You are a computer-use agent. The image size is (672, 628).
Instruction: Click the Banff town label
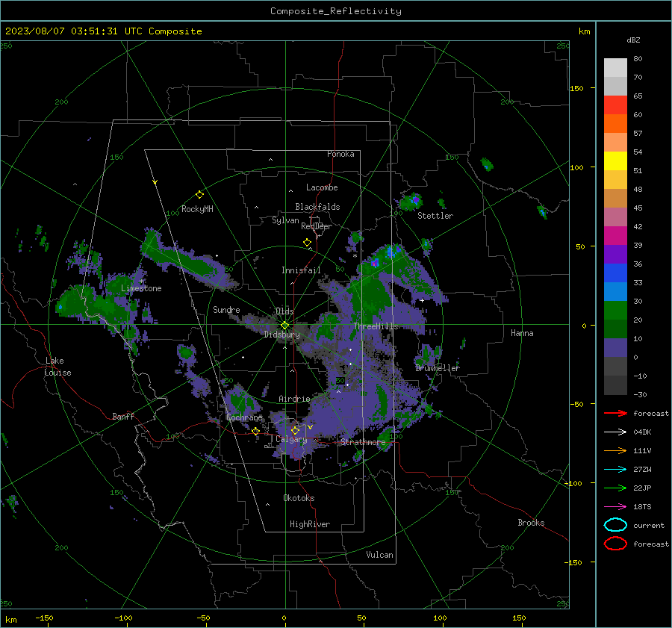coord(123,416)
